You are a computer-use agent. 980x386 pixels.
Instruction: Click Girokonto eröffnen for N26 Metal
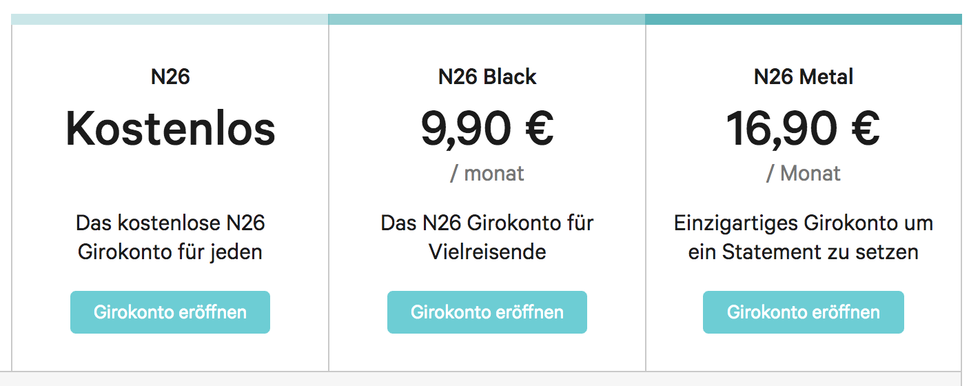(x=803, y=312)
